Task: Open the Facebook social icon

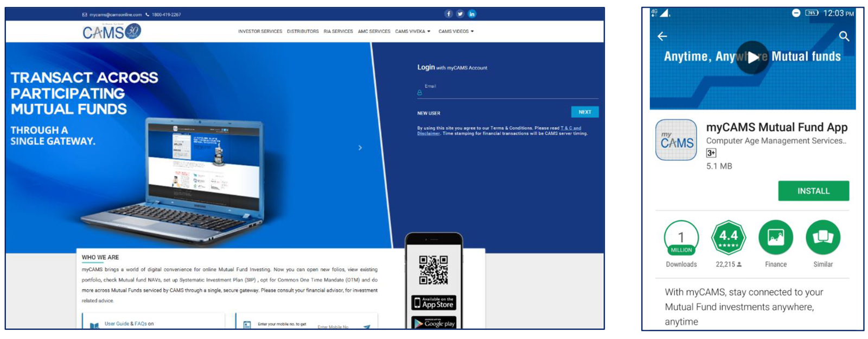Action: pyautogui.click(x=448, y=14)
